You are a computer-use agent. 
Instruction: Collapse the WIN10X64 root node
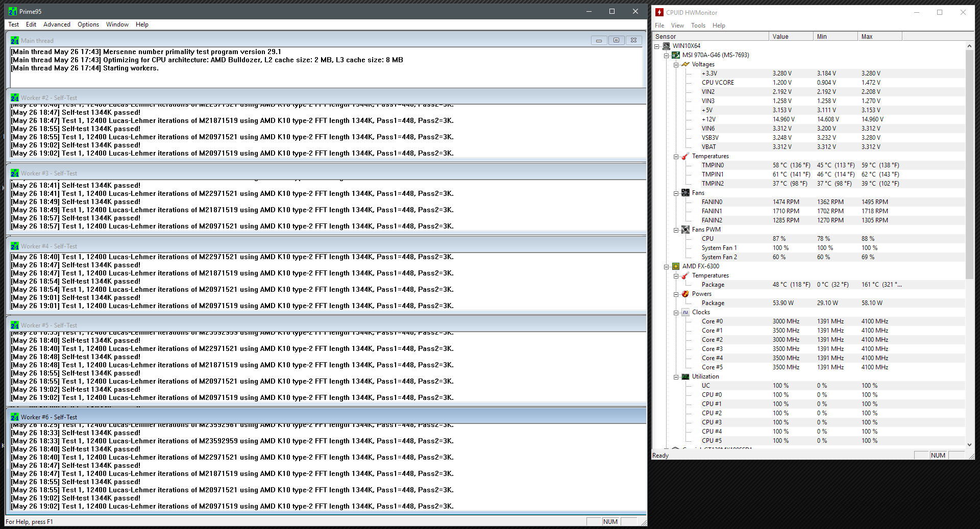(657, 46)
